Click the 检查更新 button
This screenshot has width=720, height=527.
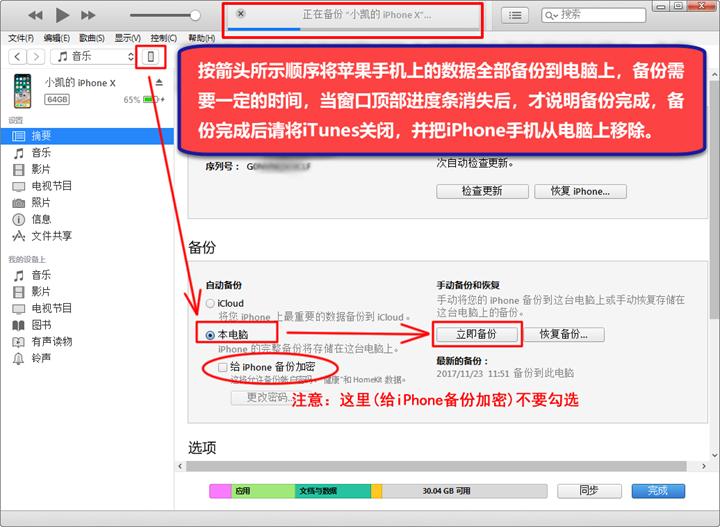tap(482, 191)
